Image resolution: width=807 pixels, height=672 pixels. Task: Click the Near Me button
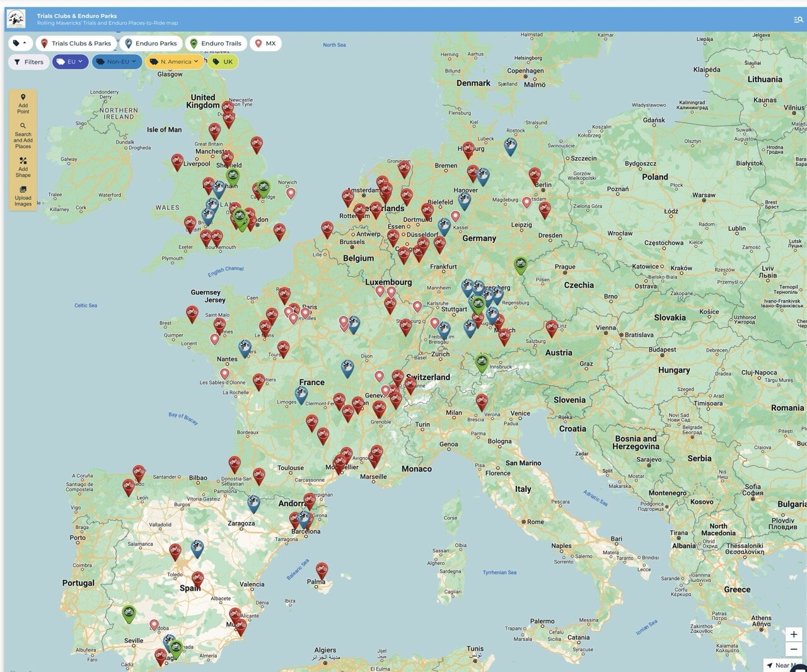[x=782, y=665]
